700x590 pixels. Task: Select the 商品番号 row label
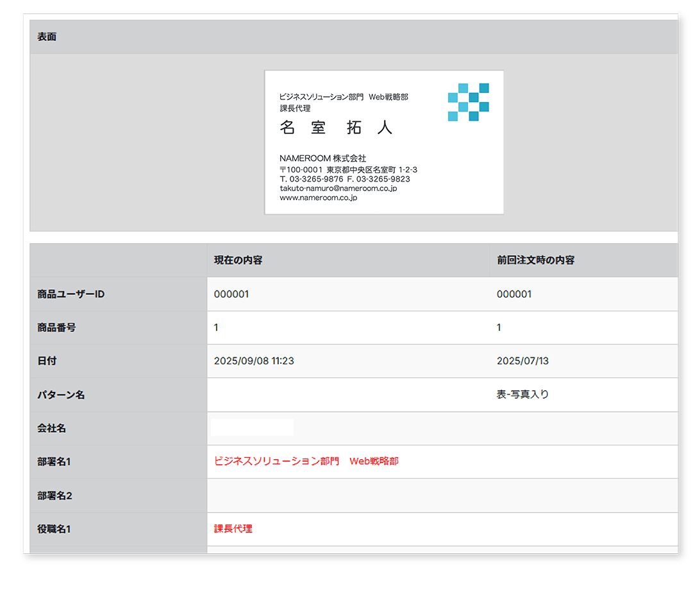pos(56,328)
